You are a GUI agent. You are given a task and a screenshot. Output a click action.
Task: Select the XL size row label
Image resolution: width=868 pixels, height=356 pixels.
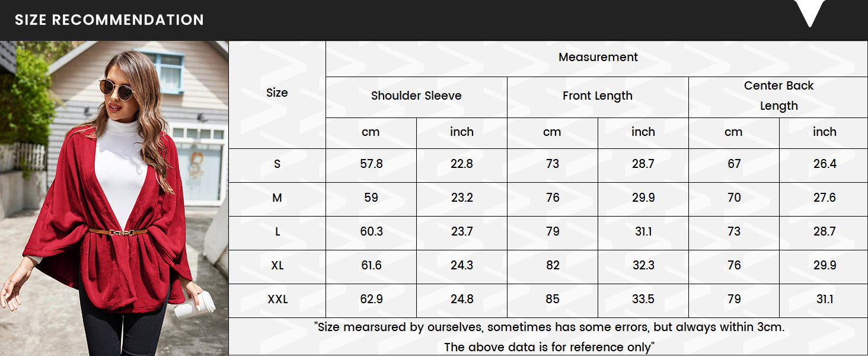tap(277, 266)
